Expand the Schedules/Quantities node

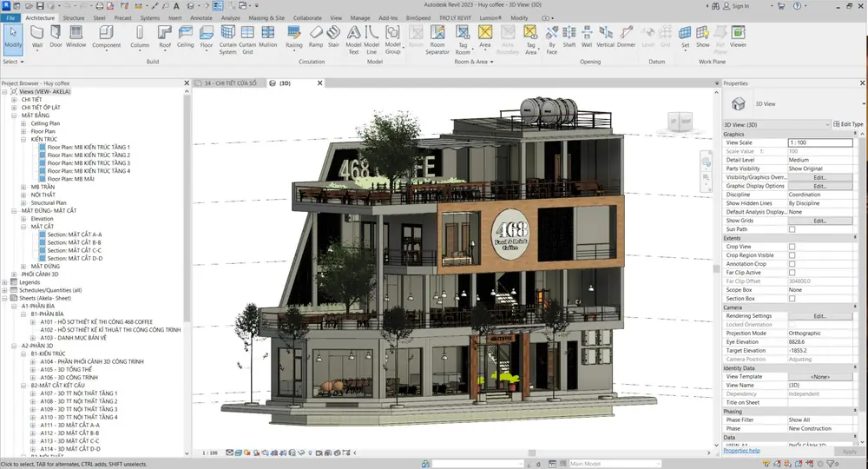pos(4,290)
